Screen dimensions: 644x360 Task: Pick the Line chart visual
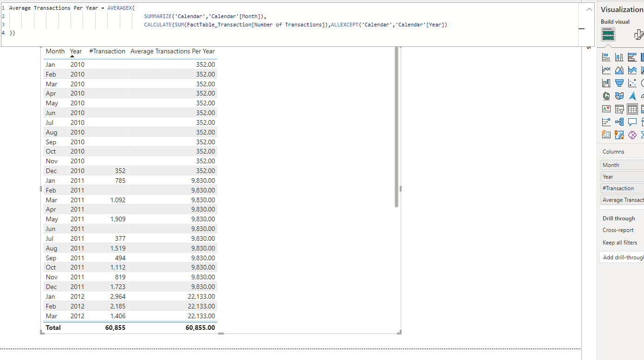[606, 70]
